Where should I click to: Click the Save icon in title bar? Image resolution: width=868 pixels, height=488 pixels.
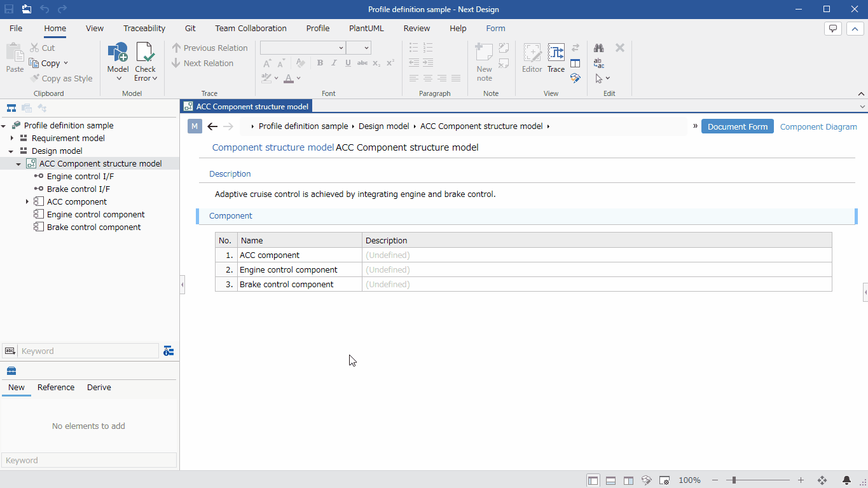tap(9, 9)
